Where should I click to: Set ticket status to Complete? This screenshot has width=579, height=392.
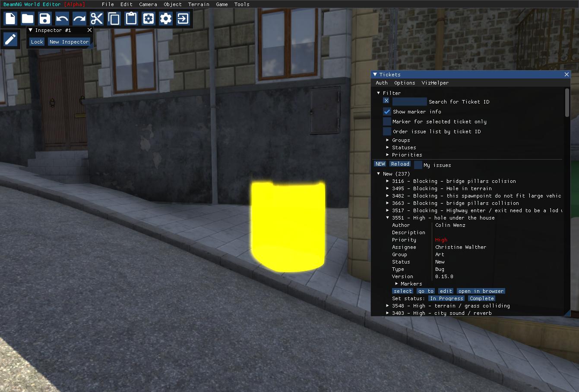click(x=482, y=298)
